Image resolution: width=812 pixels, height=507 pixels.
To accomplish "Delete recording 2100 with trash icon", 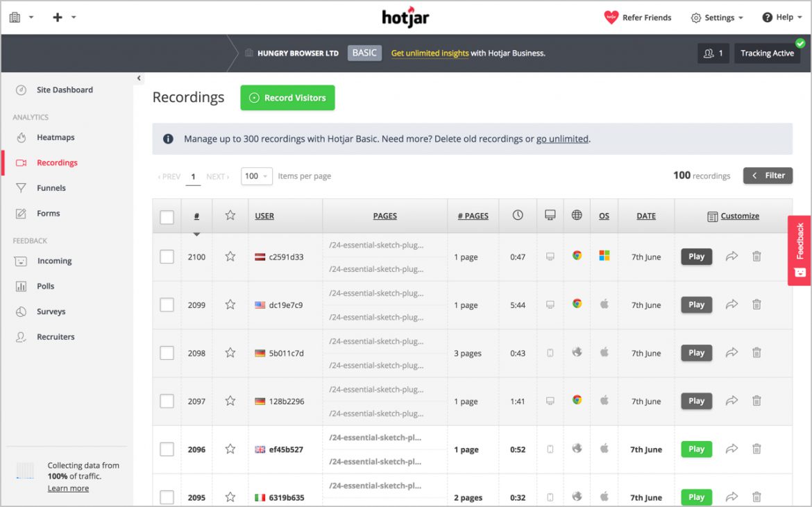I will point(756,256).
